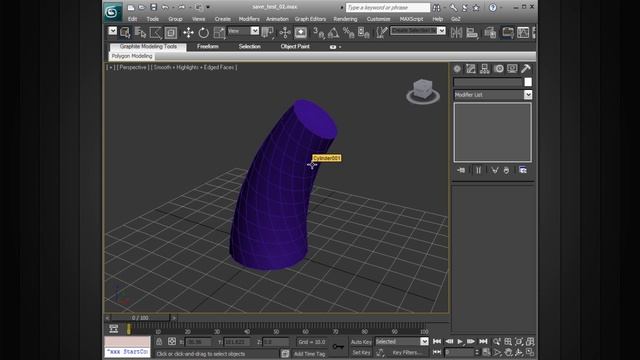Open the Utilities hammer tab
The height and width of the screenshot is (360, 640).
(x=526, y=69)
